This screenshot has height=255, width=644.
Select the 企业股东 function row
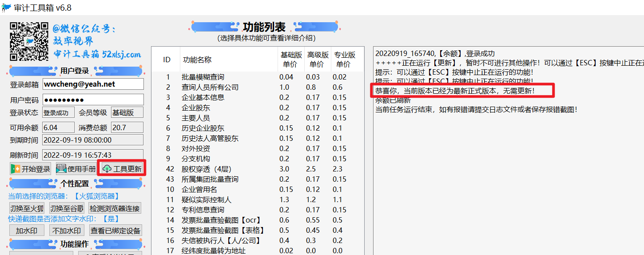pos(257,108)
